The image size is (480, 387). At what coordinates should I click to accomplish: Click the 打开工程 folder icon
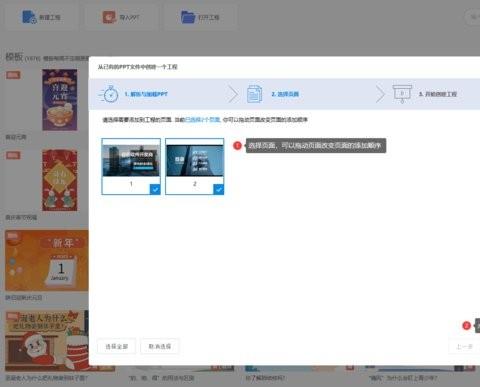[x=188, y=17]
